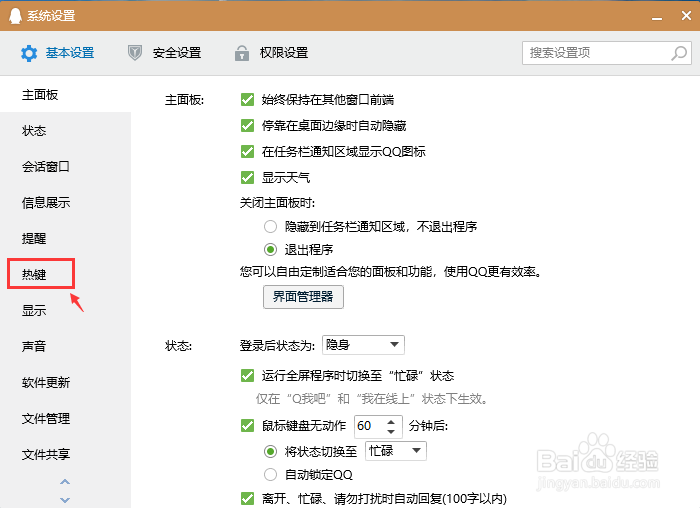Select 隐藏到任务栏通知区域 radio option

[270, 226]
